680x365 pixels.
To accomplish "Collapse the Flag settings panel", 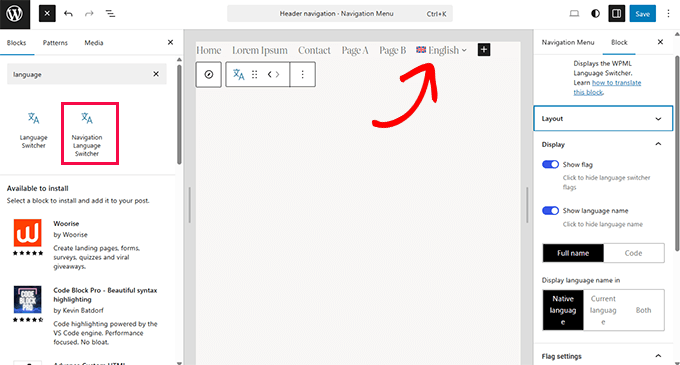I will click(603, 356).
